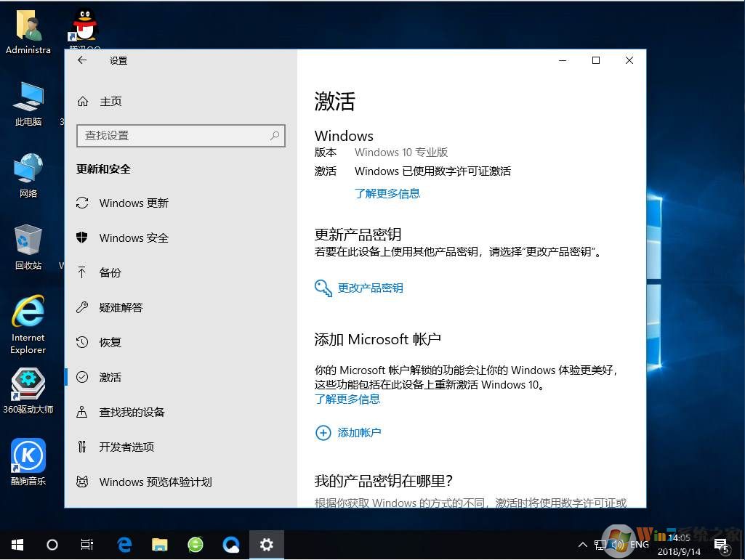Click the plus circle add account icon
The width and height of the screenshot is (745, 560).
point(323,433)
